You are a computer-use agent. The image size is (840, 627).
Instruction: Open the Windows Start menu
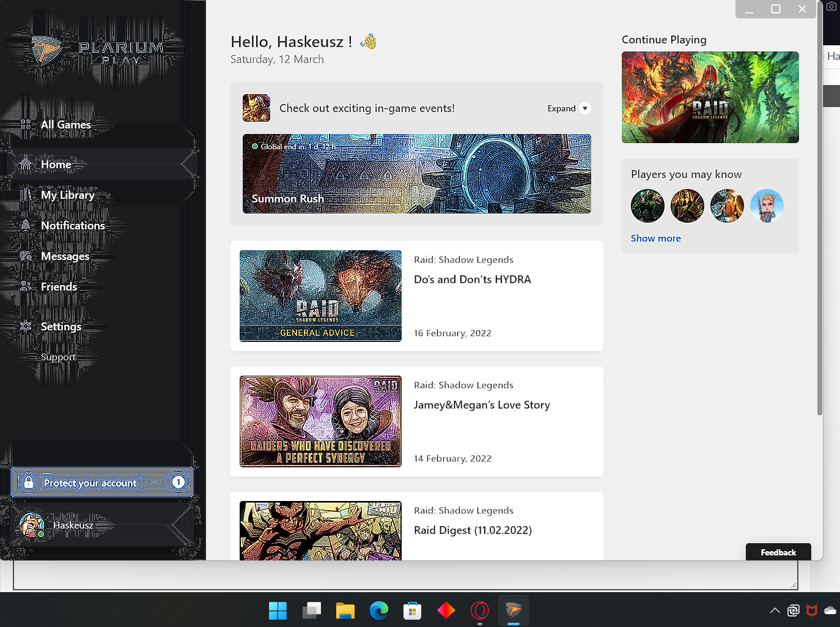278,610
